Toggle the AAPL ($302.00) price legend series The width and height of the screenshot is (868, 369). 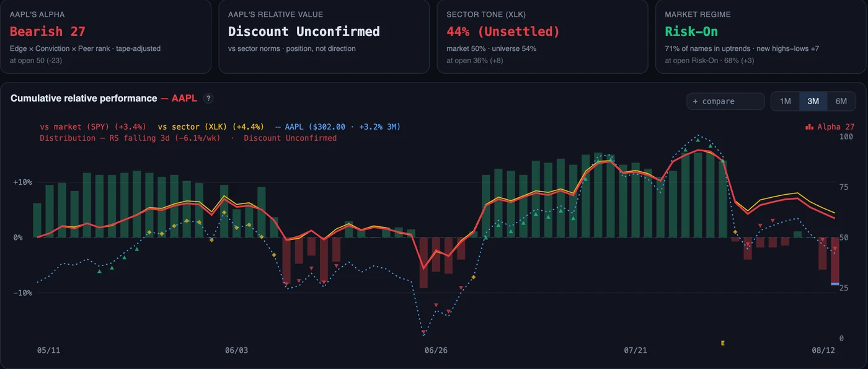(x=338, y=127)
